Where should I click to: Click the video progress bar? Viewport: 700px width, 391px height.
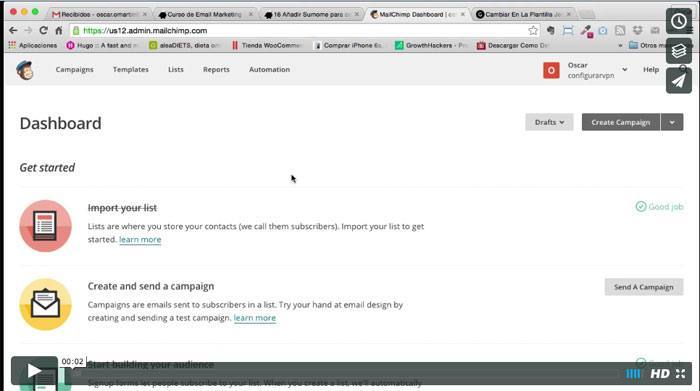point(344,374)
